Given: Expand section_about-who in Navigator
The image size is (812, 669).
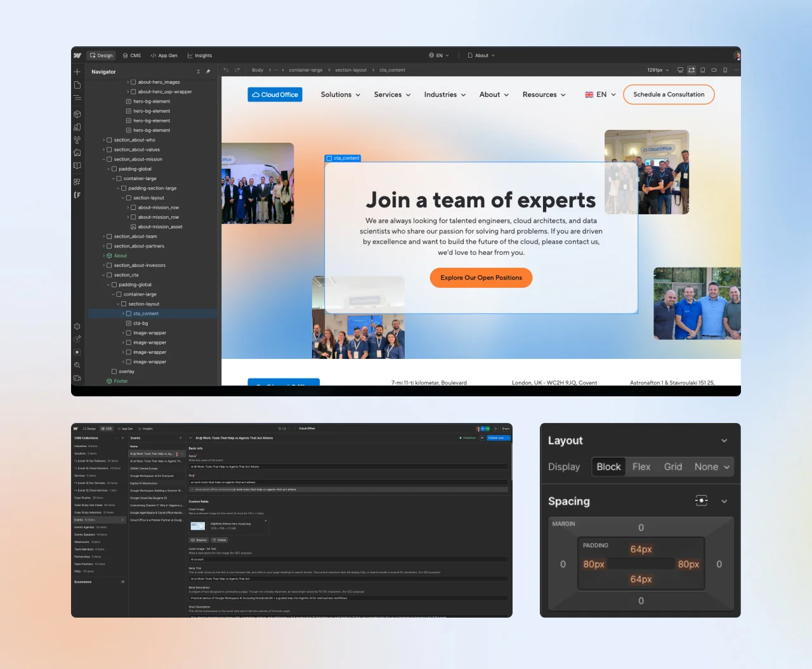Looking at the screenshot, I should point(104,140).
